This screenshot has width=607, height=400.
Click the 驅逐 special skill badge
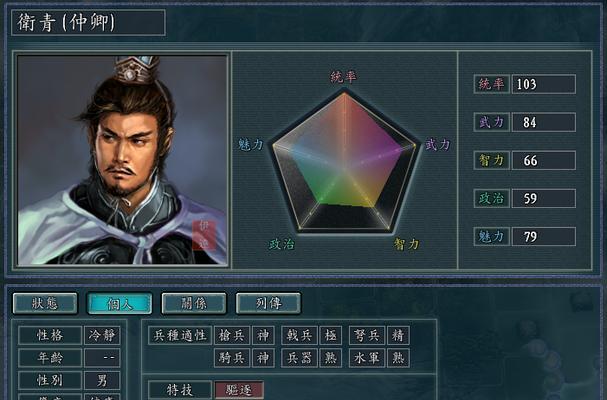pyautogui.click(x=239, y=390)
